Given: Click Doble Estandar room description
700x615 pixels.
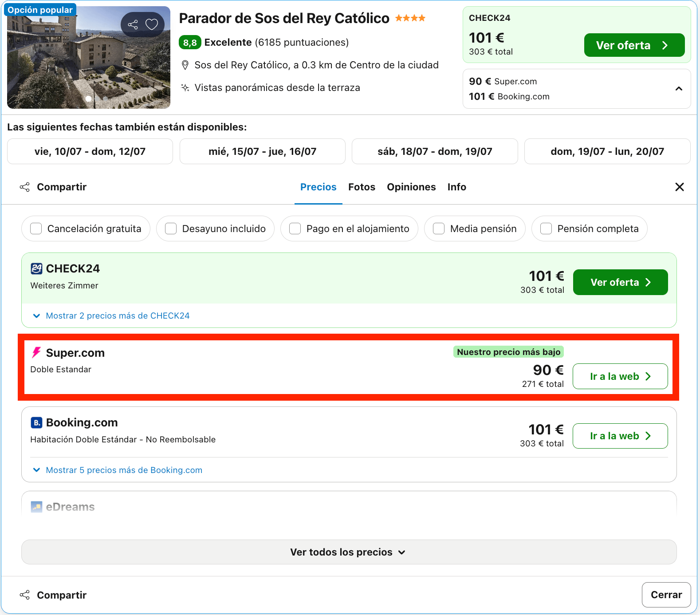Looking at the screenshot, I should click(x=61, y=370).
